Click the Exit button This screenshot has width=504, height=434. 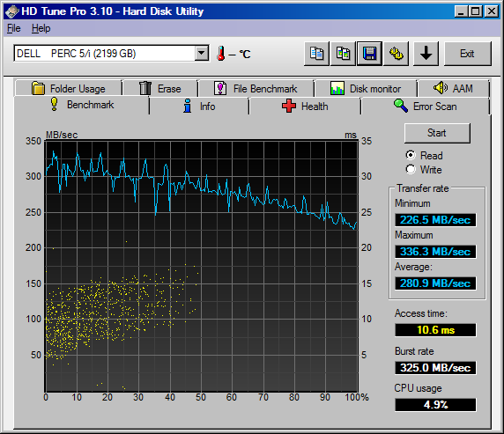(x=468, y=54)
